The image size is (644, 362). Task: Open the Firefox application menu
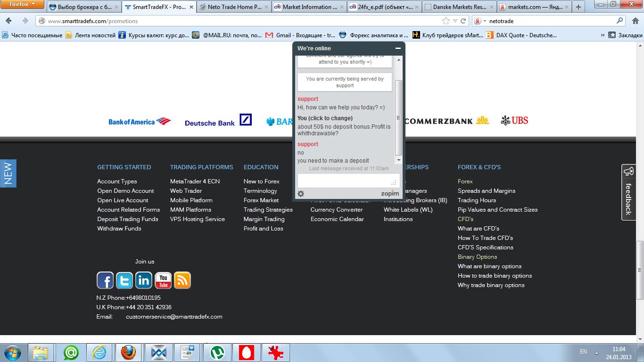[22, 5]
